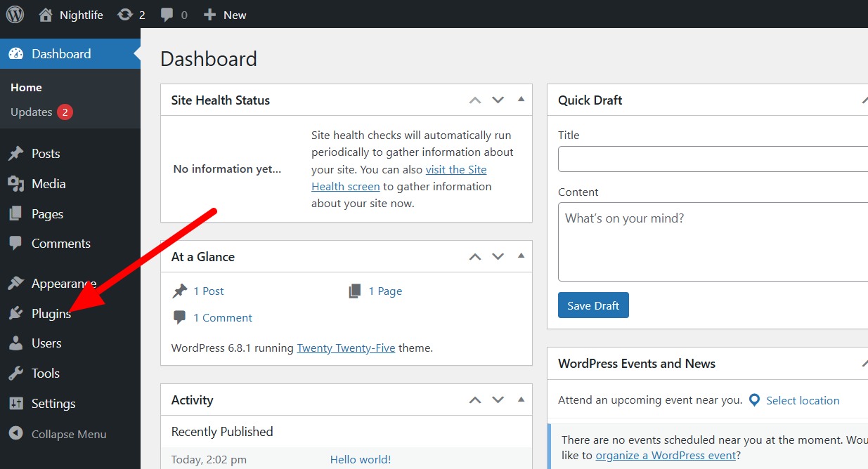Move Site Health Status box up

[x=475, y=100]
